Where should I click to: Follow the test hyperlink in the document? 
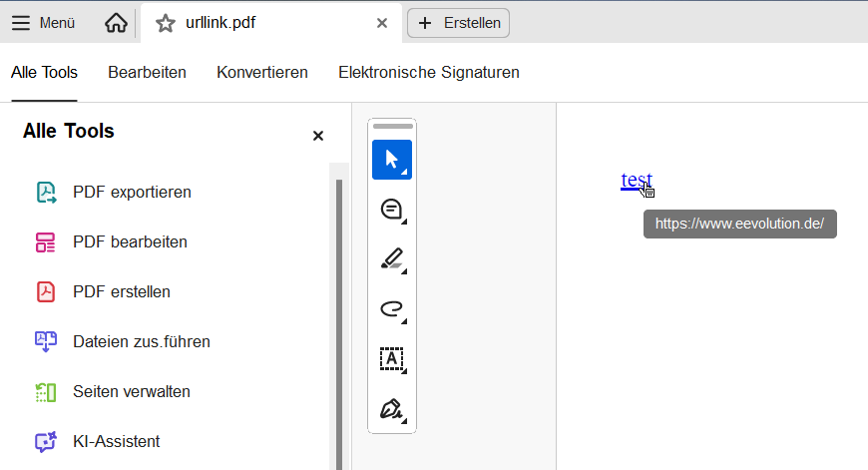(636, 180)
